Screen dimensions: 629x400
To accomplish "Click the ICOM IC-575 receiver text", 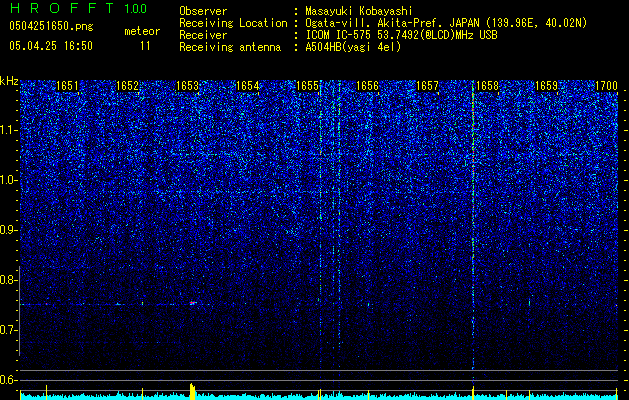I will [401, 35].
